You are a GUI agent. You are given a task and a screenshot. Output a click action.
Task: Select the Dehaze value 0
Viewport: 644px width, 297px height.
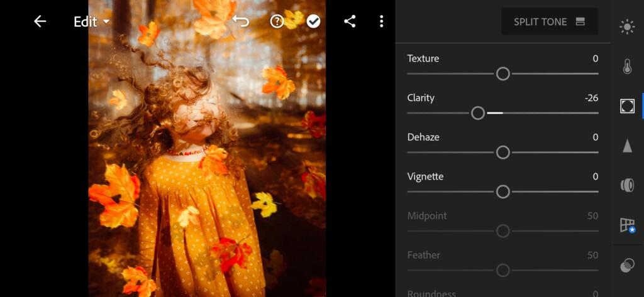[x=595, y=137]
